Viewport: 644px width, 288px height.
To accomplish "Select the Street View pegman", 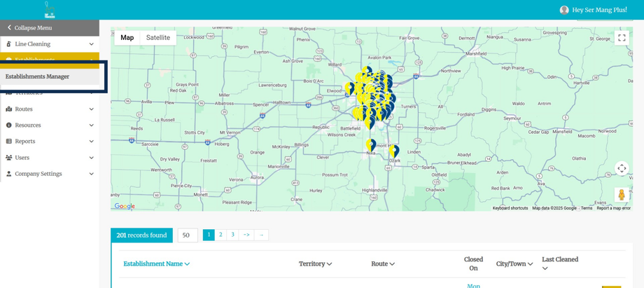I will click(x=622, y=195).
